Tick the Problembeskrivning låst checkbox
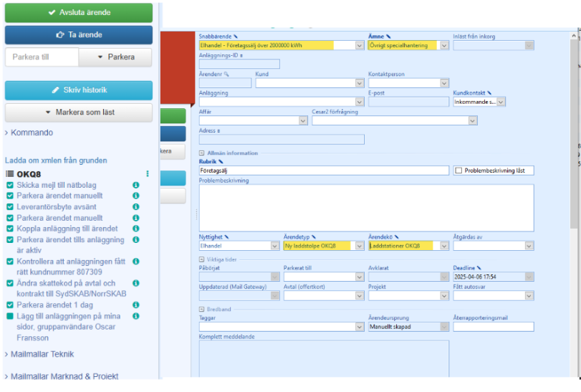This screenshot has width=581, height=392. pos(458,171)
